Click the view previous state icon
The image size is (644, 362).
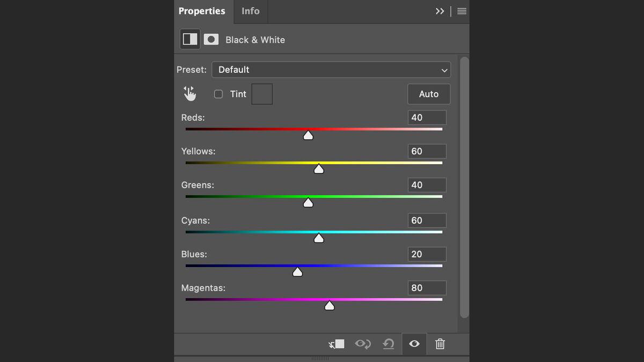click(x=363, y=344)
